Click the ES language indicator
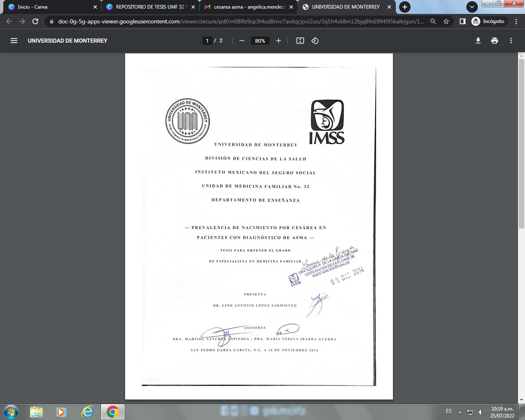Screen dimensions: 525x420 coord(449,411)
